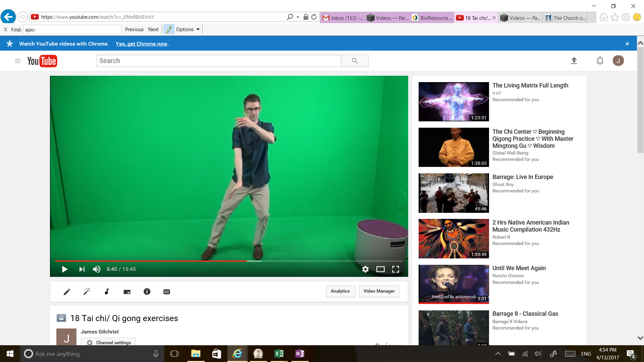Viewport: 644px width, 362px height.
Task: Open the Cards info icon below video
Action: [x=147, y=292]
